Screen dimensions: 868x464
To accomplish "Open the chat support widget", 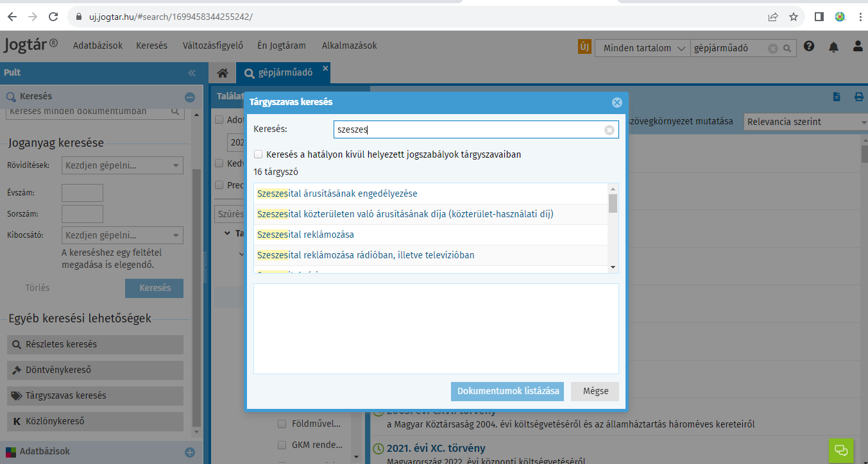I will click(x=842, y=449).
